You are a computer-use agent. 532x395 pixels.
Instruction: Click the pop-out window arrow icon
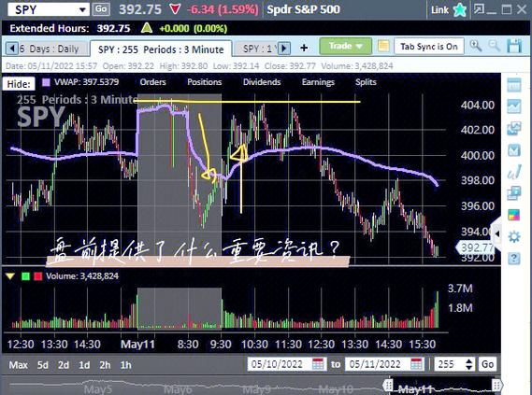[479, 9]
